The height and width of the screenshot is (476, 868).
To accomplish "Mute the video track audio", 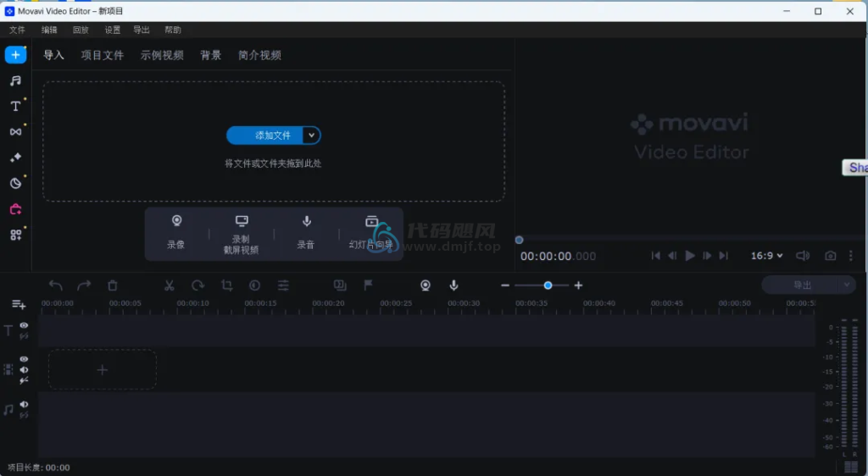I will 24,370.
